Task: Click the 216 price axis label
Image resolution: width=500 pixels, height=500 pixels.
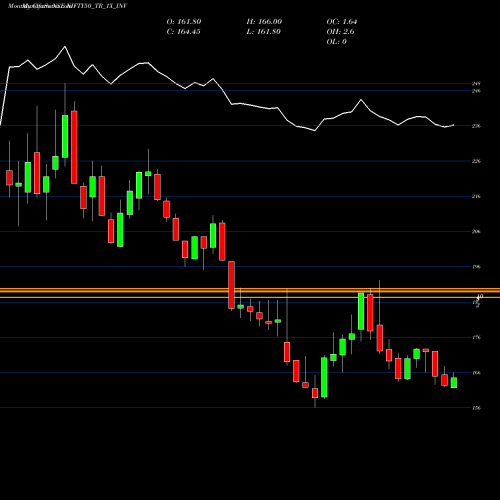Action: pos(476,196)
